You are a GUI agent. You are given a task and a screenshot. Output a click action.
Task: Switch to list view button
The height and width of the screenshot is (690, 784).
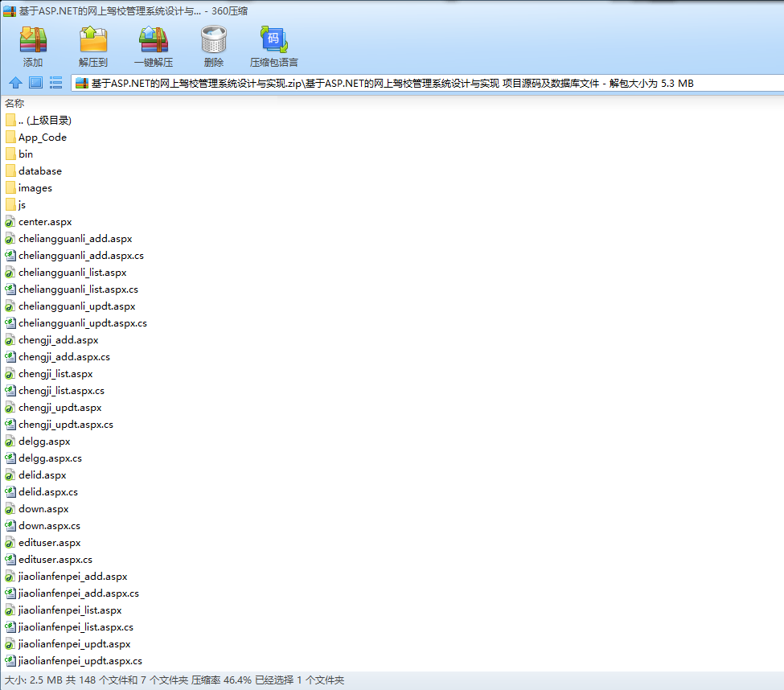pos(55,83)
